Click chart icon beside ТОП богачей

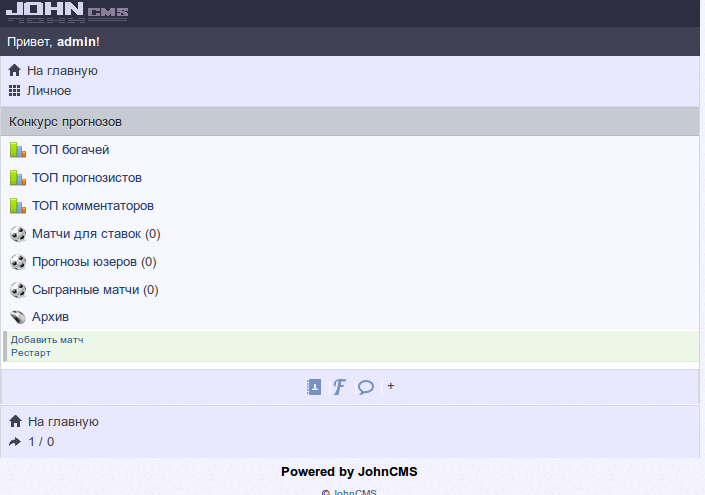point(18,150)
